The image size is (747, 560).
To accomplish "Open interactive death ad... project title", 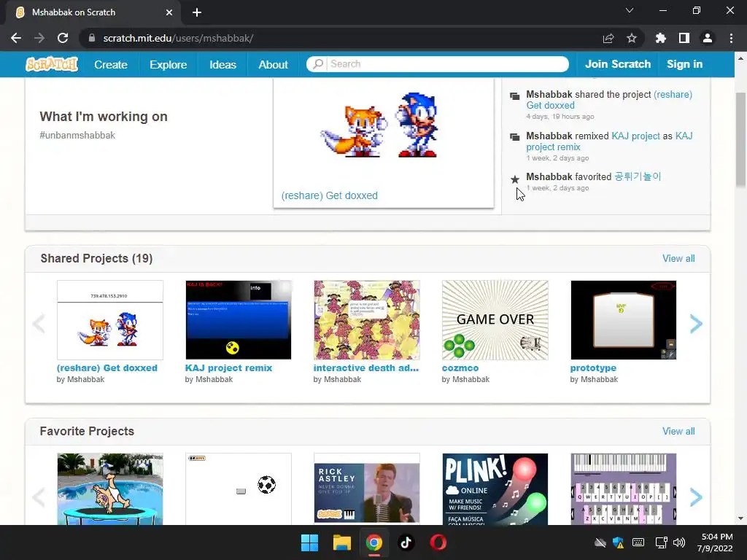I will (366, 368).
